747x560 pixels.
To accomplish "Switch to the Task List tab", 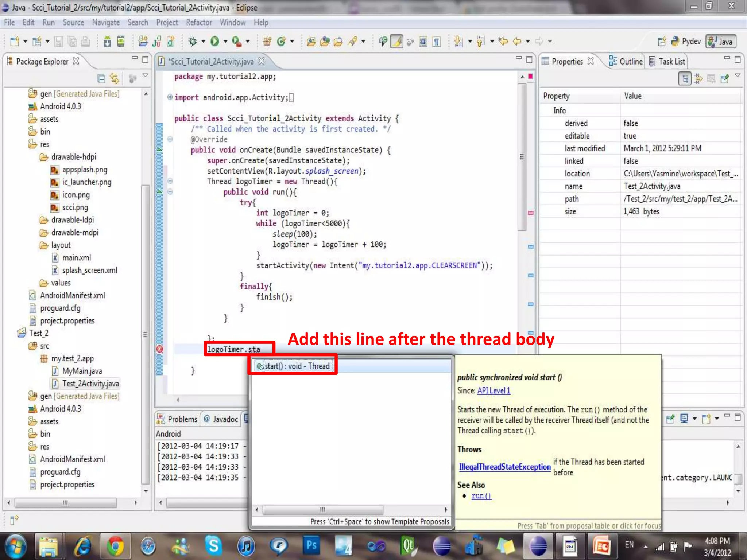I will click(x=667, y=61).
